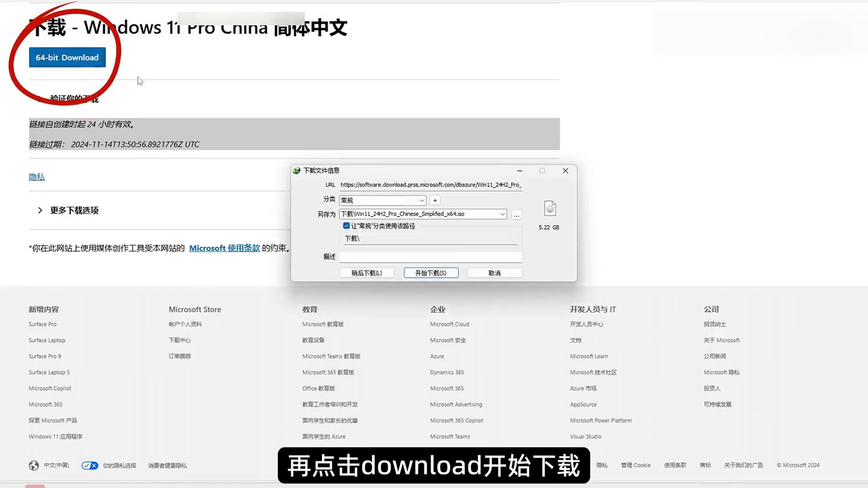The height and width of the screenshot is (488, 868).
Task: Expand the 更多下载选项 section
Action: pos(68,210)
